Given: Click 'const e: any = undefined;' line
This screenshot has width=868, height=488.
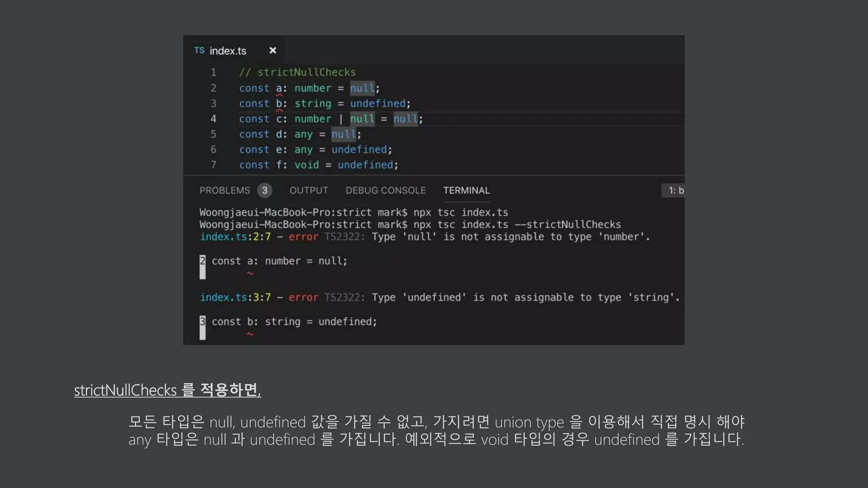Looking at the screenshot, I should pos(316,150).
